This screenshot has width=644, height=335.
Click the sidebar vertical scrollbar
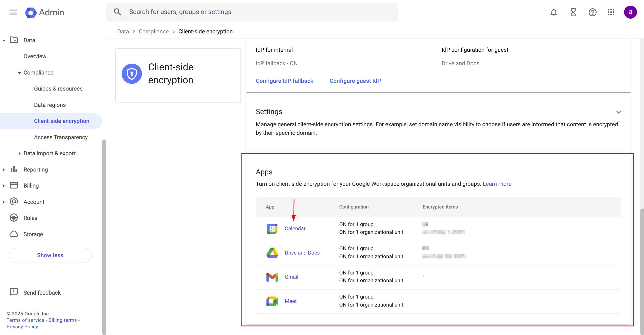pyautogui.click(x=104, y=237)
